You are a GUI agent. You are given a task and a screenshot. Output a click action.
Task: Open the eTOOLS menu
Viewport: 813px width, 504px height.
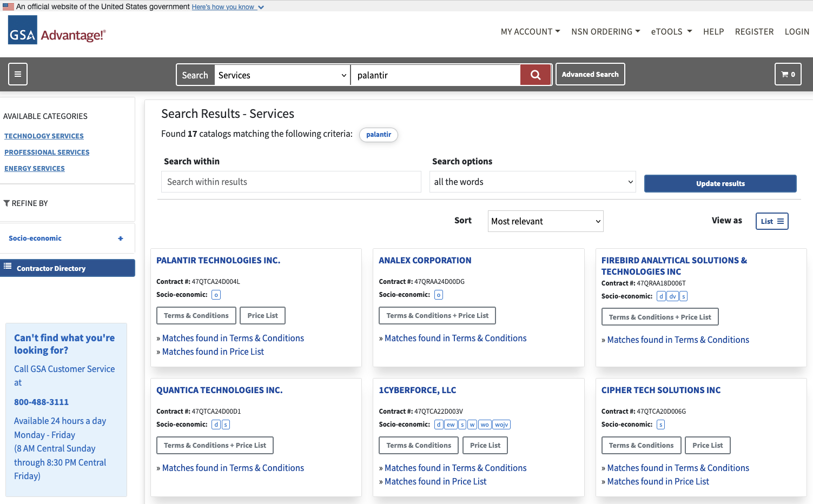tap(671, 31)
